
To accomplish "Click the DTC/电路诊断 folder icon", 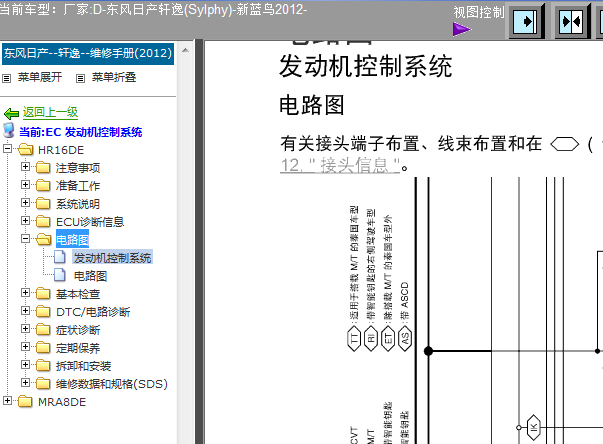I will coord(43,311).
